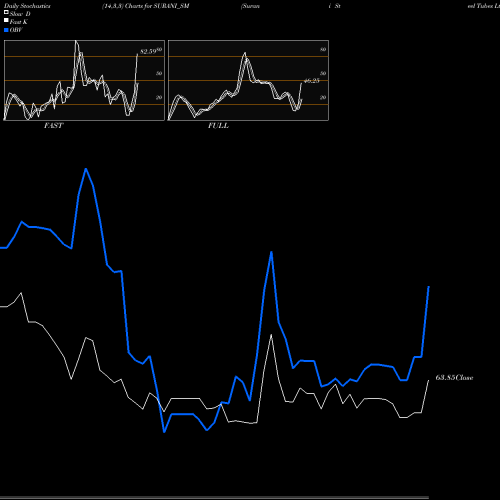Screen dimensions: 500x500
Task: Click the 82.59 value in FAST chart
Action: click(148, 51)
